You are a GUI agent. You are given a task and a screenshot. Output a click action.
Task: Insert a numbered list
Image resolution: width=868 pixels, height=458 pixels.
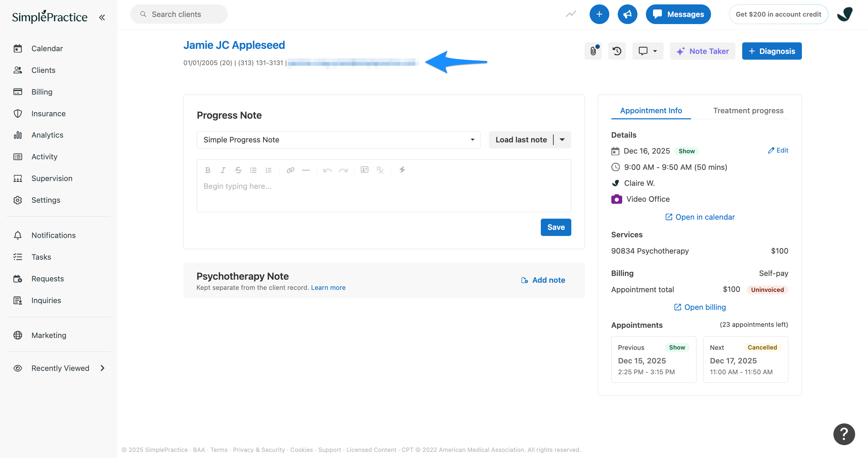[269, 170]
